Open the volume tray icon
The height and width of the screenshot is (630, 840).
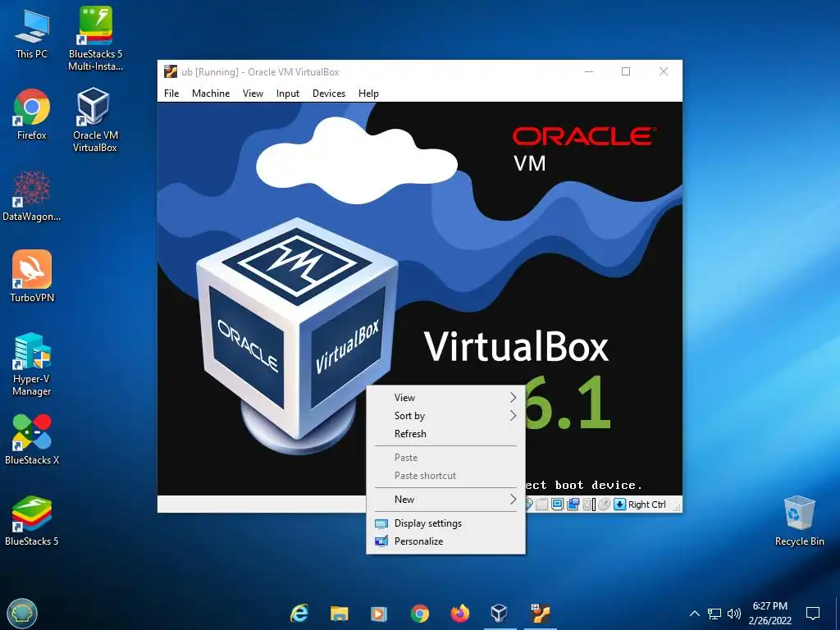click(x=734, y=614)
